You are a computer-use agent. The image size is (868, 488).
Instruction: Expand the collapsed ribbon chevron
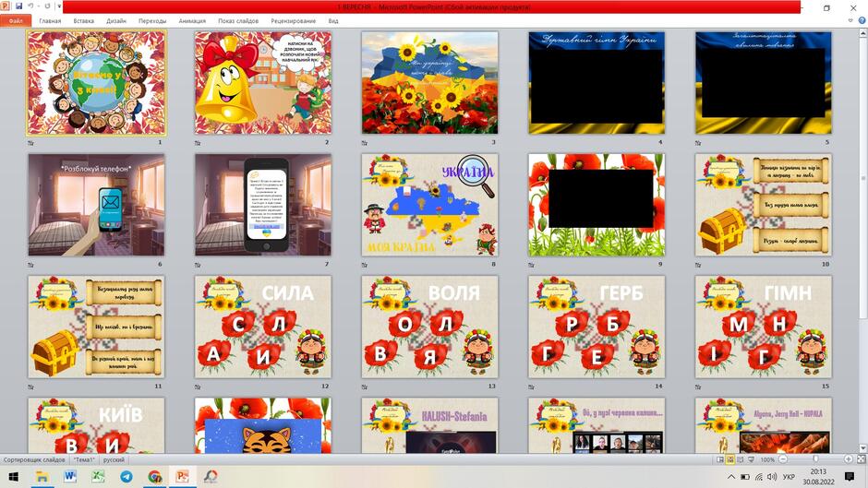[850, 20]
